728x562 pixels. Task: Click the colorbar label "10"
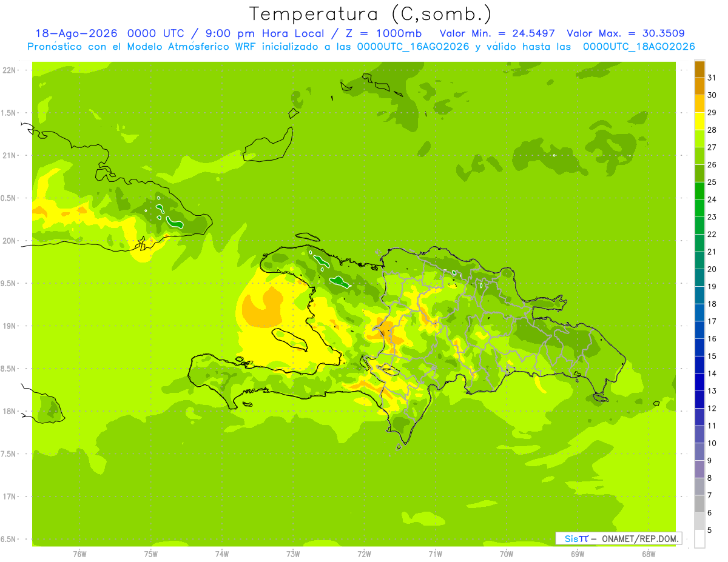(712, 443)
